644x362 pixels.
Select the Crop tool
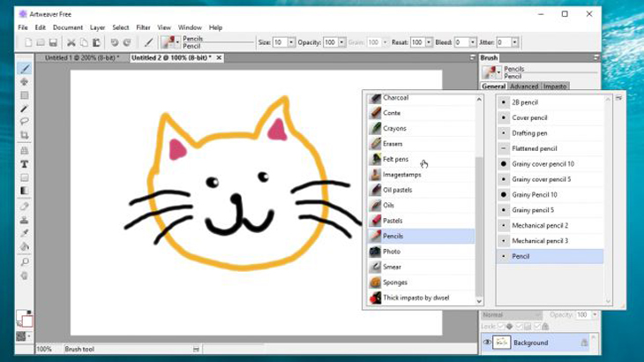(x=24, y=135)
